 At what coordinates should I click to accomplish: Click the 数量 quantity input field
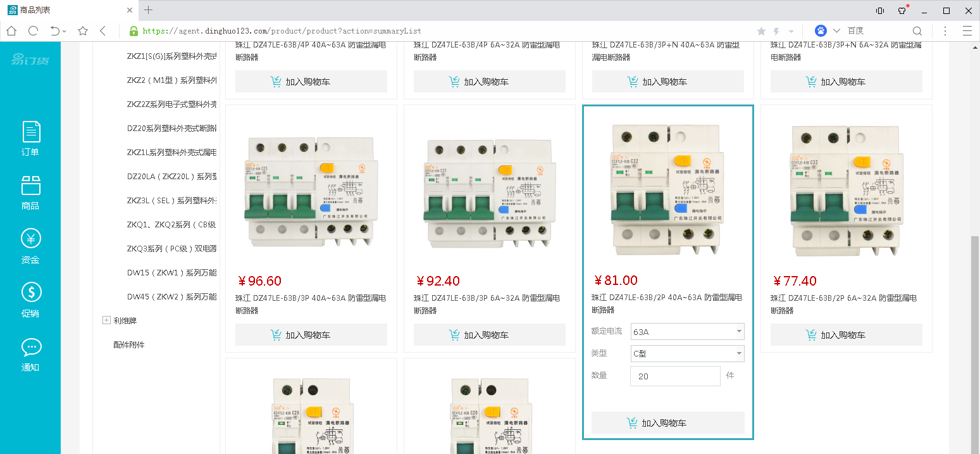point(674,376)
